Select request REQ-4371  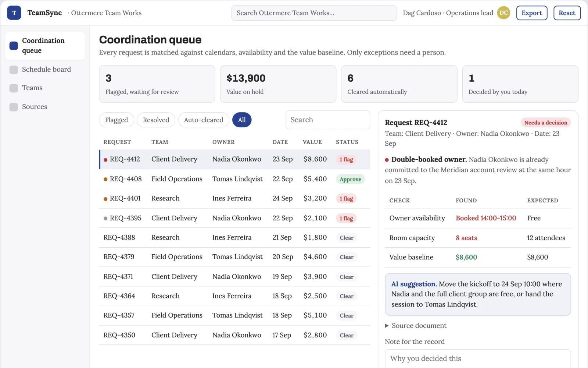coord(235,277)
